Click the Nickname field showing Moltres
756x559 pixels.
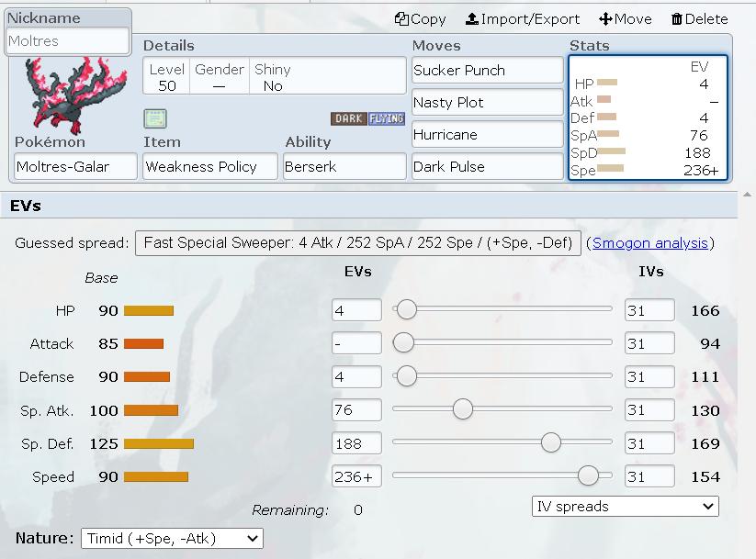pos(67,41)
